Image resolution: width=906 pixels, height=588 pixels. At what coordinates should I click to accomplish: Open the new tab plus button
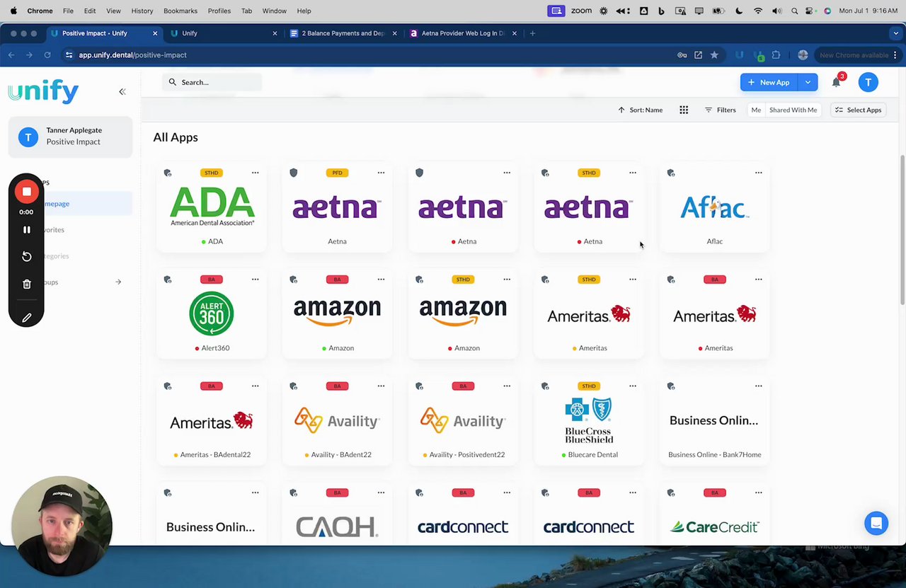pos(532,33)
